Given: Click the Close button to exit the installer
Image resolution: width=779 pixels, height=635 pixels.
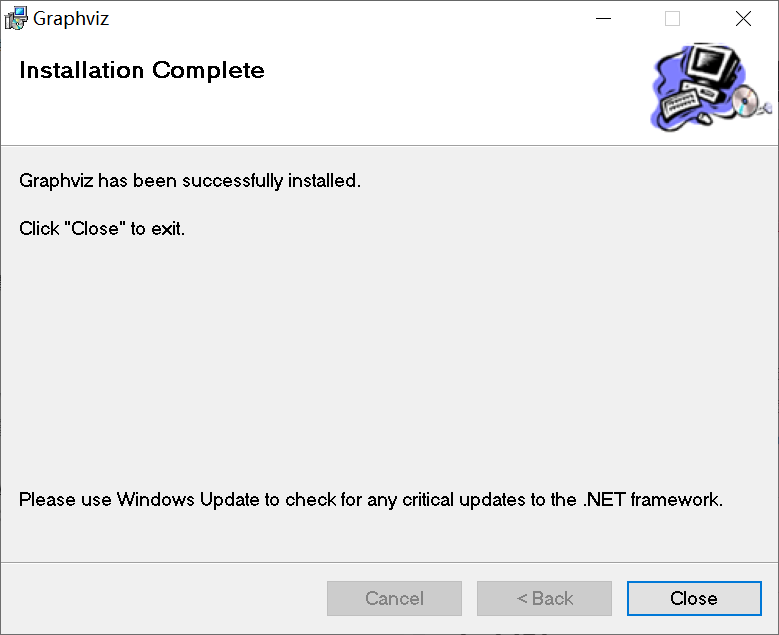Looking at the screenshot, I should pyautogui.click(x=694, y=598).
